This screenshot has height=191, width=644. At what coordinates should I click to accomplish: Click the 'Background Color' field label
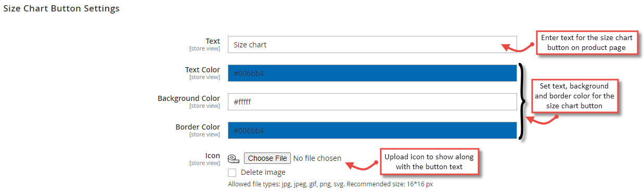pos(189,98)
